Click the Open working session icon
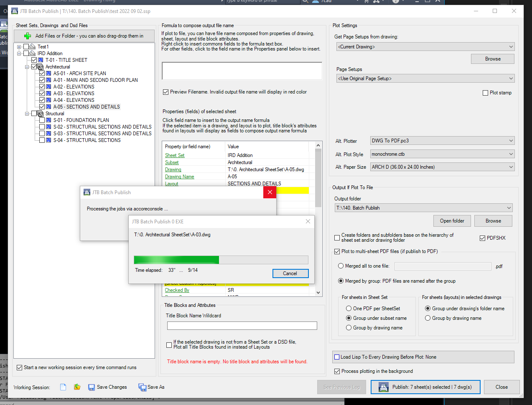Viewport: 532px width, 405px height. click(77, 387)
